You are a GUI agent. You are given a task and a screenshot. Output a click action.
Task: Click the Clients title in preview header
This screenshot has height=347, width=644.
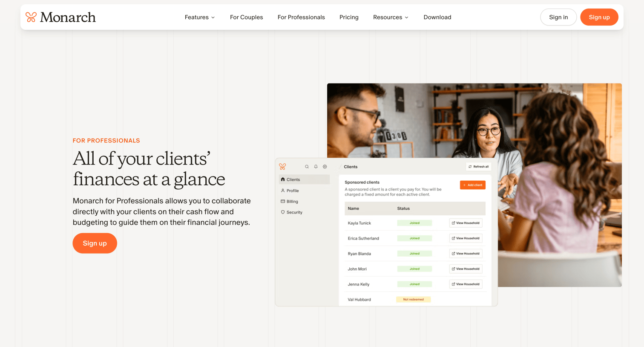(x=351, y=167)
